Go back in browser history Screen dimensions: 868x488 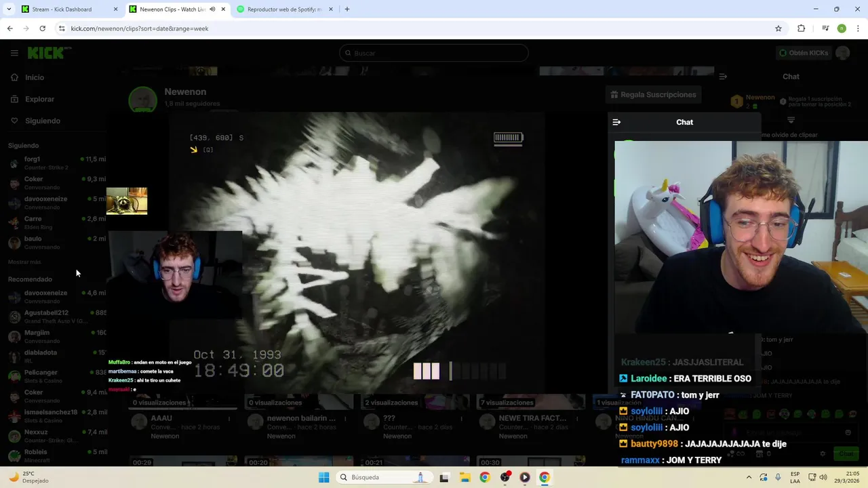[x=9, y=28]
